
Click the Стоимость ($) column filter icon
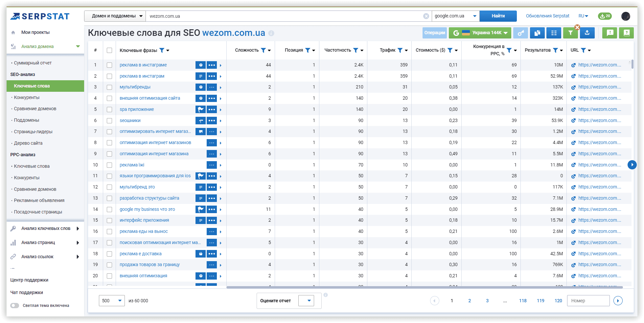pyautogui.click(x=450, y=50)
